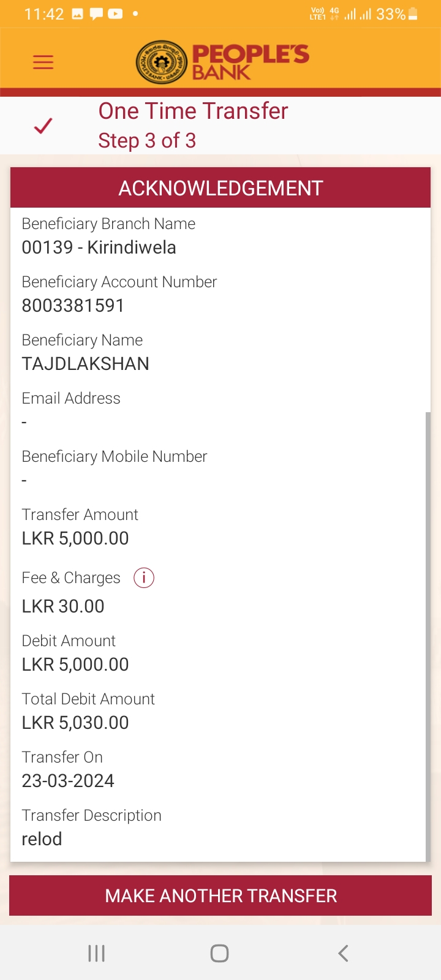This screenshot has height=980, width=441.
Task: Tap the transfer description text relod
Action: tap(42, 839)
